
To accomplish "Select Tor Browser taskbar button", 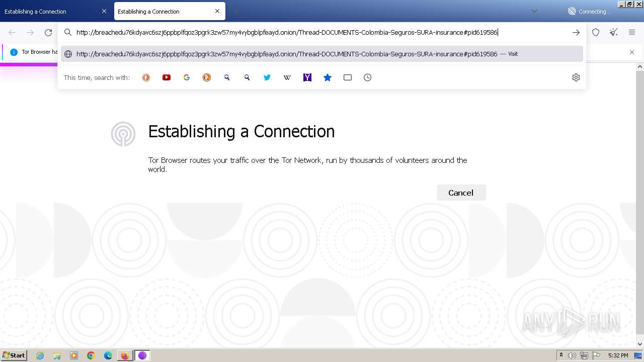I will [142, 355].
